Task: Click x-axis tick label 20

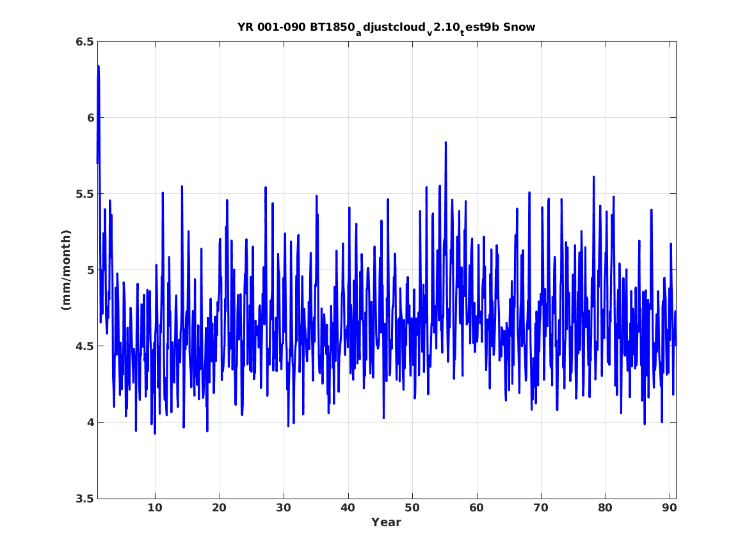Action: tap(219, 508)
